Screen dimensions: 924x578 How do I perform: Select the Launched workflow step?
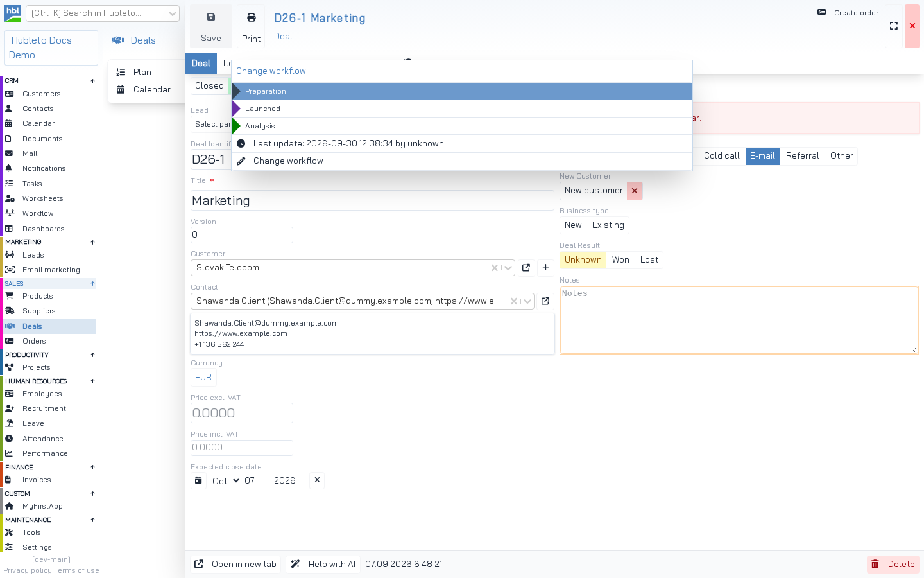coord(462,109)
